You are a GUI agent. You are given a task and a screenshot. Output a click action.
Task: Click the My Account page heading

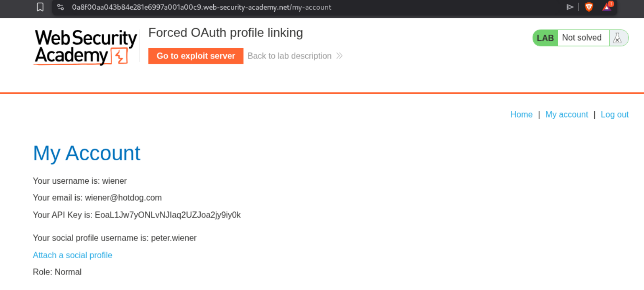87,153
